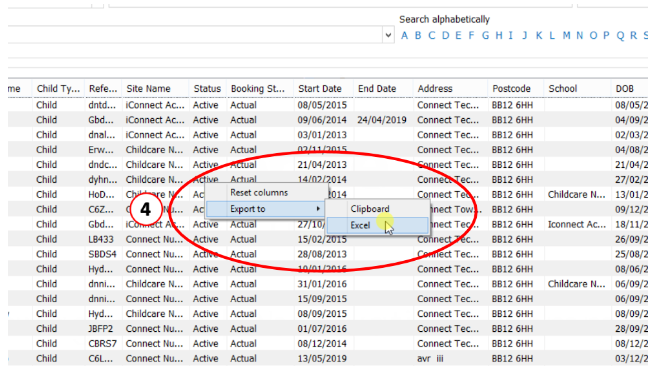Screen dimensions: 668x371
Task: Select reference cell CBRS7
Action: pyautogui.click(x=102, y=343)
